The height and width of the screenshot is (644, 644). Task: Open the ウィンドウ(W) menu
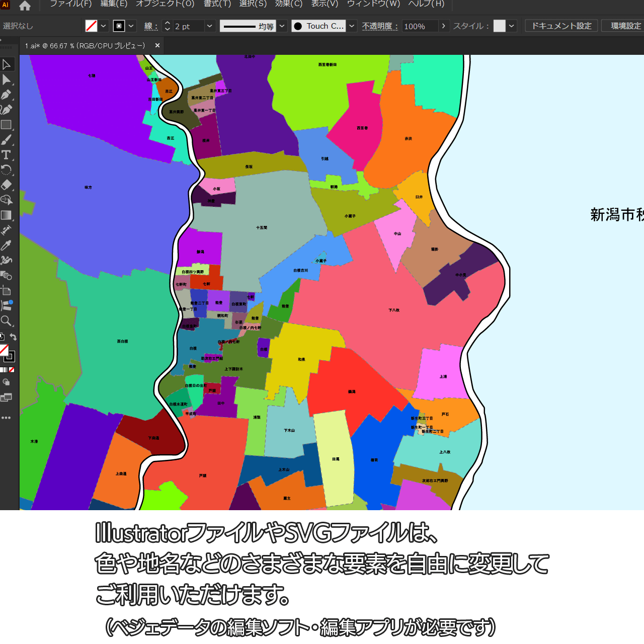[x=373, y=4]
